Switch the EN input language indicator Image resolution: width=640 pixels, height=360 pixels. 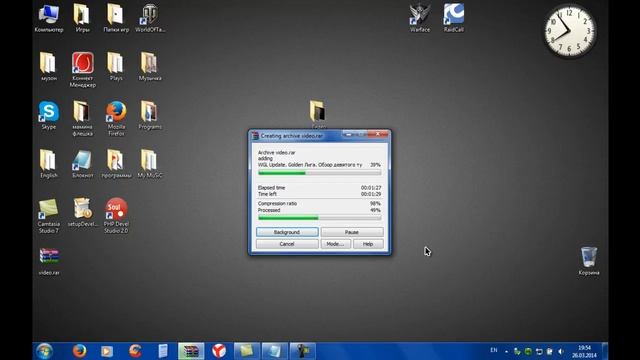point(494,350)
